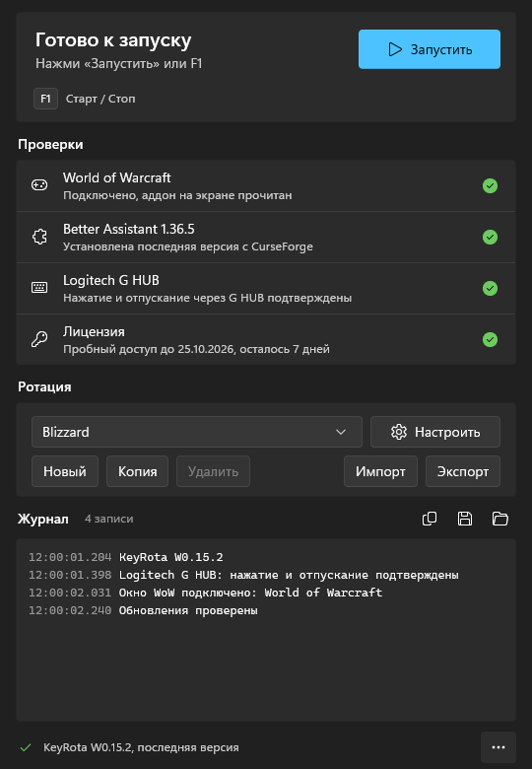
Task: Click the key icon beside Лицензия
Action: pyautogui.click(x=39, y=339)
